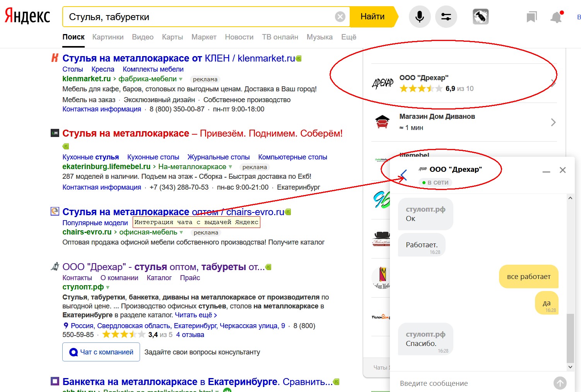The height and width of the screenshot is (392, 581).
Task: Open the Каталог sitelink under ООО "Дрехар"
Action: point(159,278)
